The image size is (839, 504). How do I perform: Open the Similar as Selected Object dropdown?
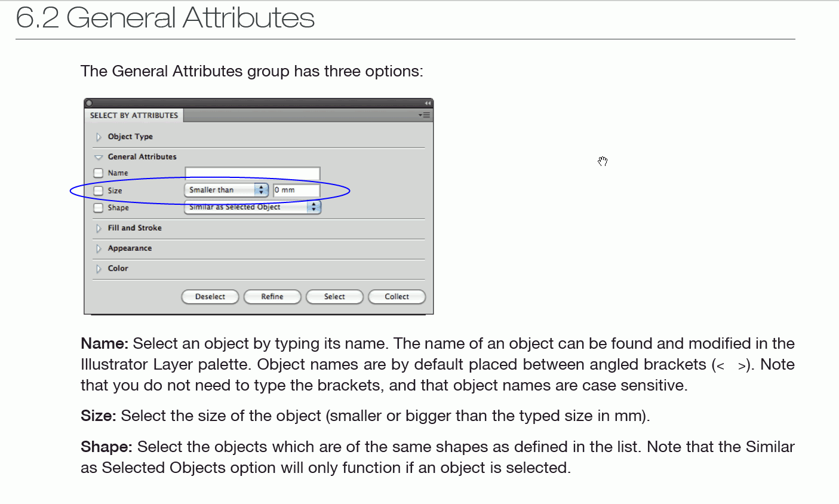pos(253,207)
